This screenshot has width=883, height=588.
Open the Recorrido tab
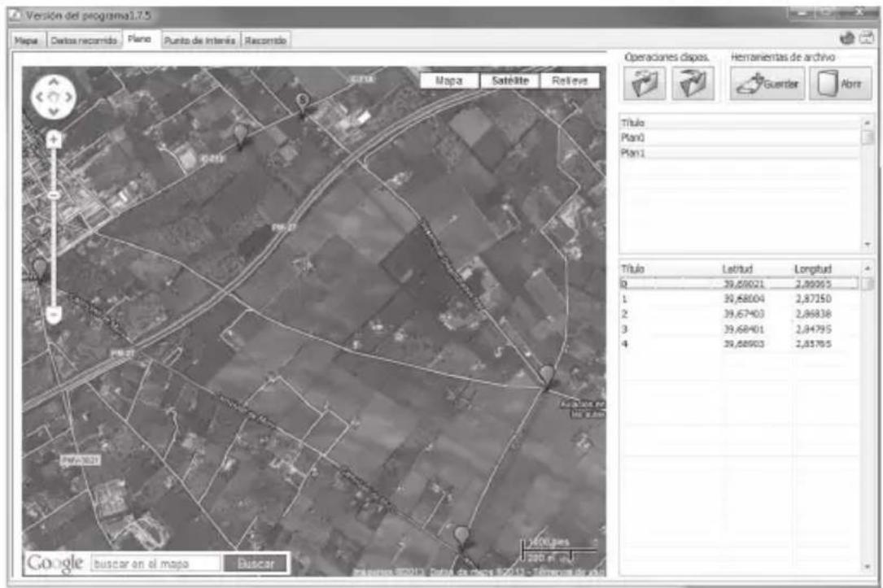266,41
